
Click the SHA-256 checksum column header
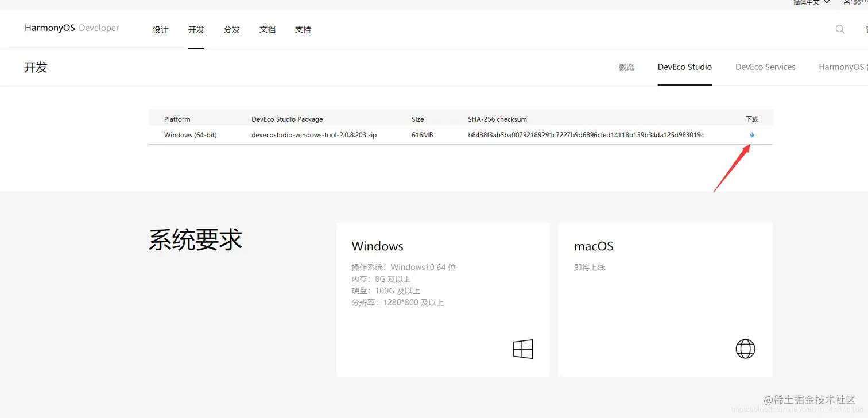pos(497,119)
